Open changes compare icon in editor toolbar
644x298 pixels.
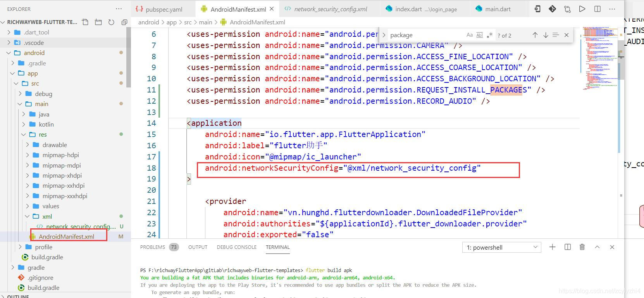[567, 9]
